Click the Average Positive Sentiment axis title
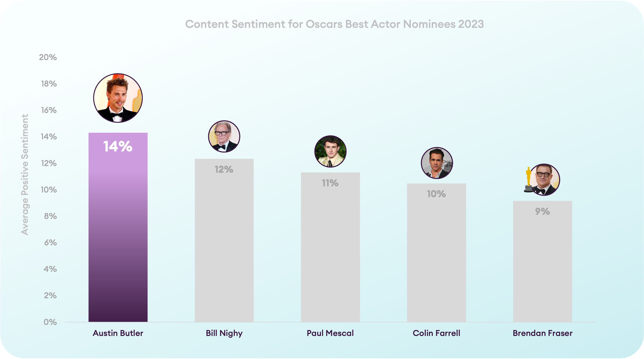The height and width of the screenshot is (359, 644). (x=25, y=175)
